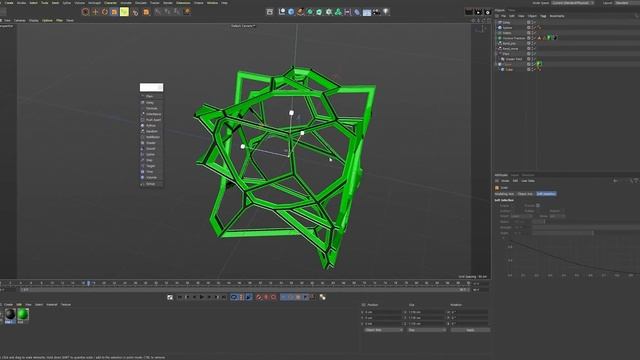The height and width of the screenshot is (360, 640).
Task: Click the Keyframe Selection icon
Action: coord(274,297)
